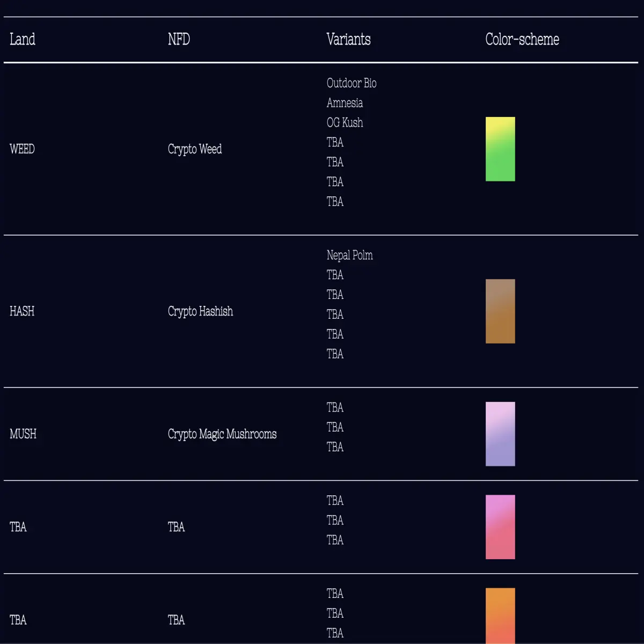
Task: Select the WEED land cell
Action: [22, 149]
